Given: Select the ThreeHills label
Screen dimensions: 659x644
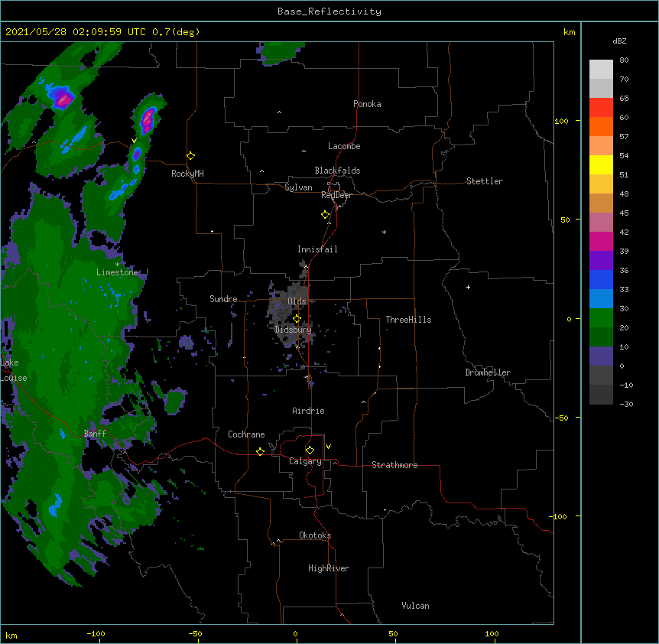Looking at the screenshot, I should tap(408, 320).
